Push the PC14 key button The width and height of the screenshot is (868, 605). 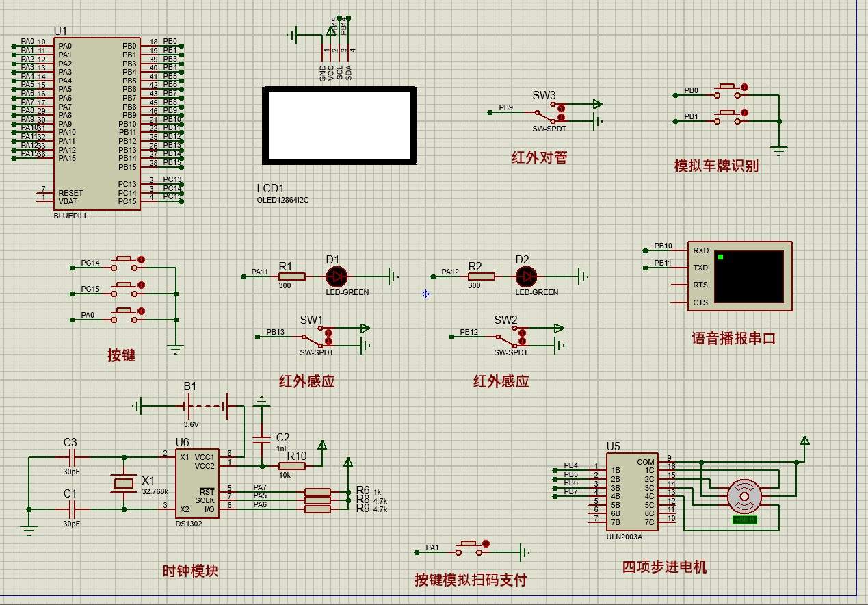(124, 263)
